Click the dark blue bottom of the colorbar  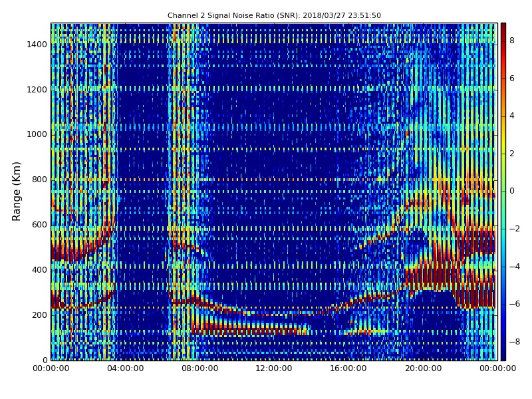click(503, 354)
